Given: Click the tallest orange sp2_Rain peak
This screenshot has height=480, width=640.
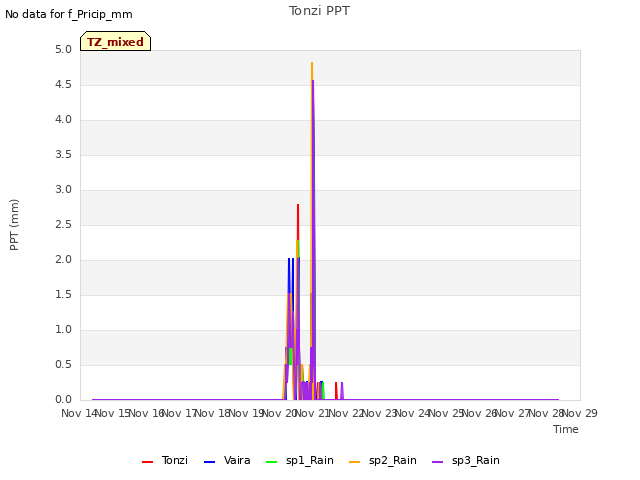Looking at the screenshot, I should click(x=312, y=64).
